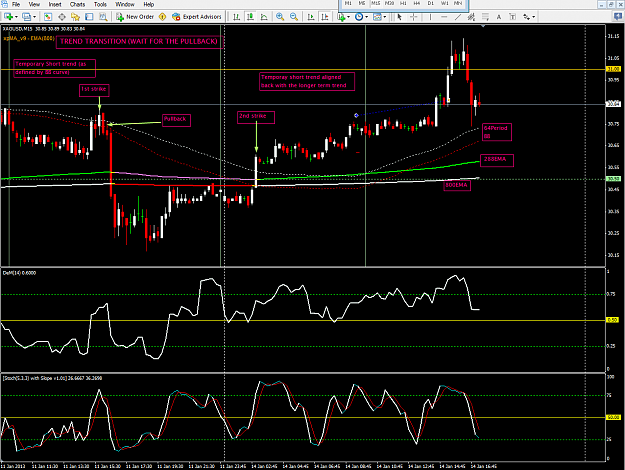Select the '2nd strike' chart label
The image size is (625, 470).
(x=256, y=117)
